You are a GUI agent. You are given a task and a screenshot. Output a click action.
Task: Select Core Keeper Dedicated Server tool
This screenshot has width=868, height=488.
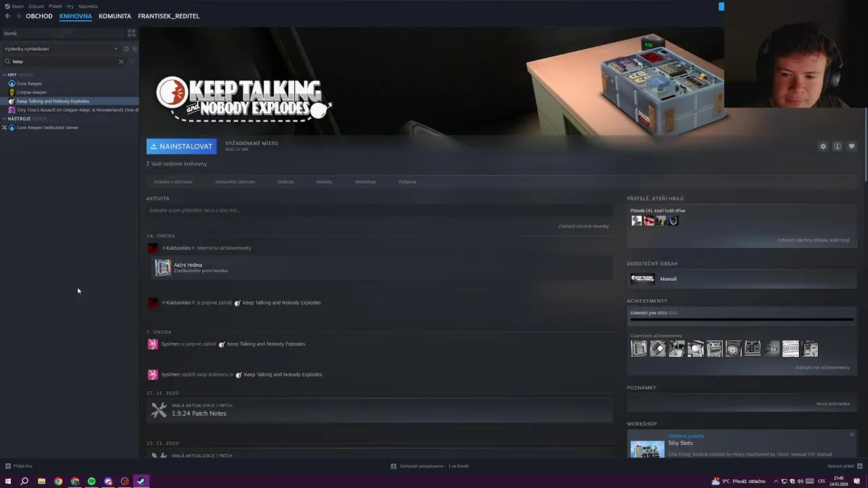click(47, 127)
